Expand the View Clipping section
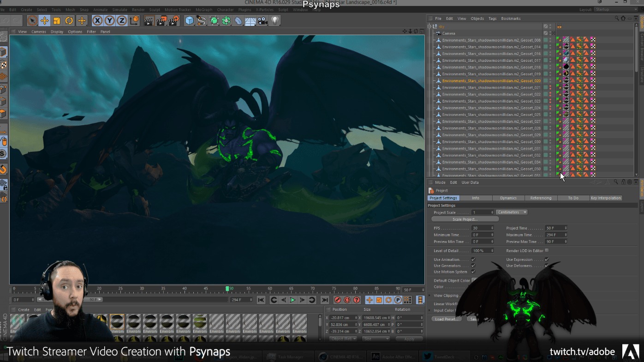This screenshot has height=362, width=644. (x=430, y=296)
